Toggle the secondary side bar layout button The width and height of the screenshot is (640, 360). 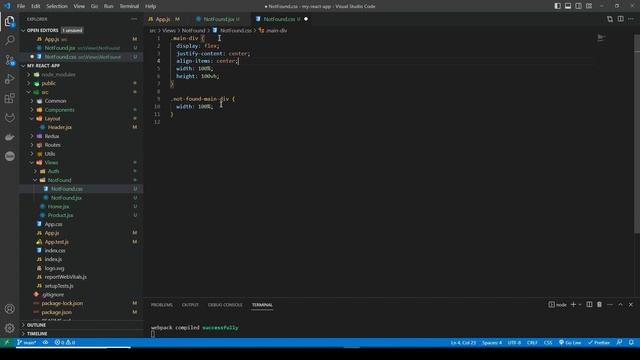pos(578,6)
